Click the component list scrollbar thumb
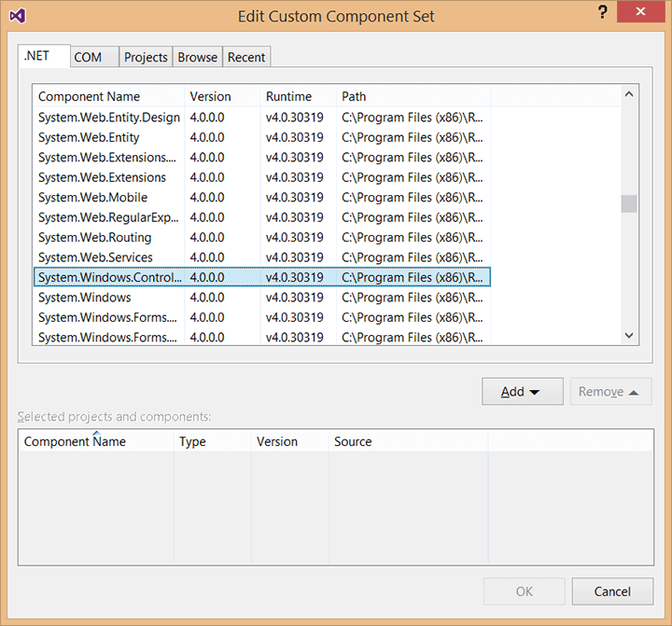Image resolution: width=672 pixels, height=626 pixels. point(629,204)
